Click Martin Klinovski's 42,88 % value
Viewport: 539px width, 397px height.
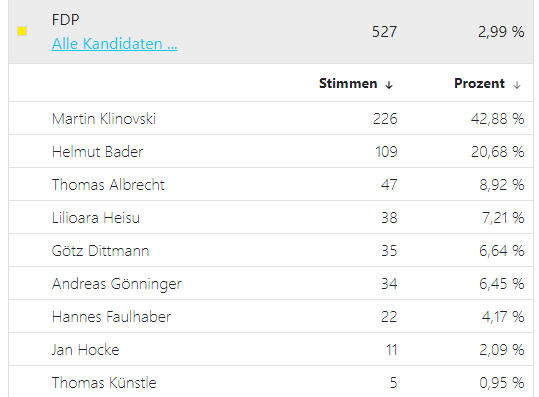pyautogui.click(x=497, y=119)
